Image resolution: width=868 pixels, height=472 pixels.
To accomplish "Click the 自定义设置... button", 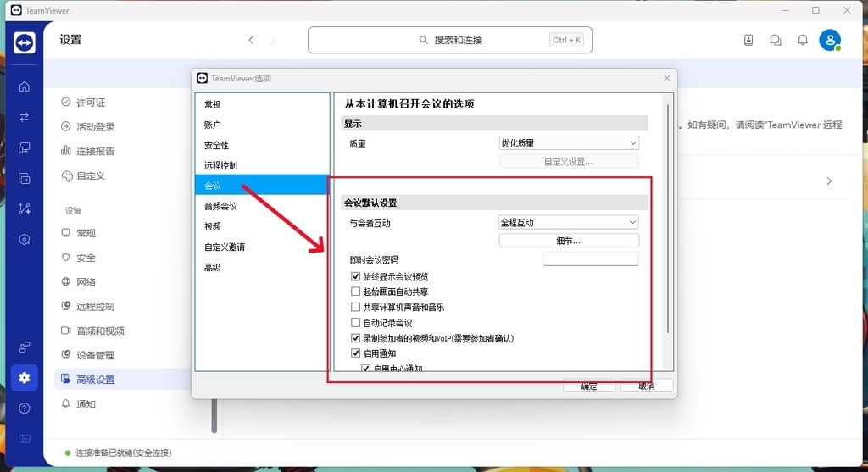I will click(x=569, y=162).
